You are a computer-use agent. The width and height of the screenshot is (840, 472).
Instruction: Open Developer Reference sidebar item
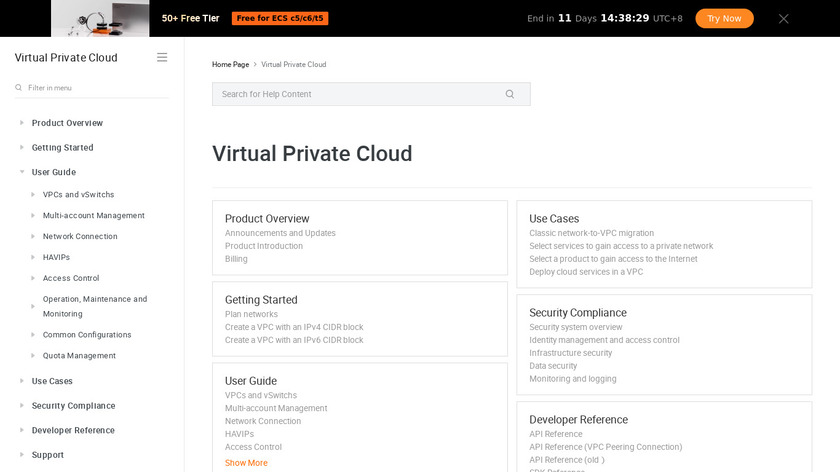coord(73,431)
